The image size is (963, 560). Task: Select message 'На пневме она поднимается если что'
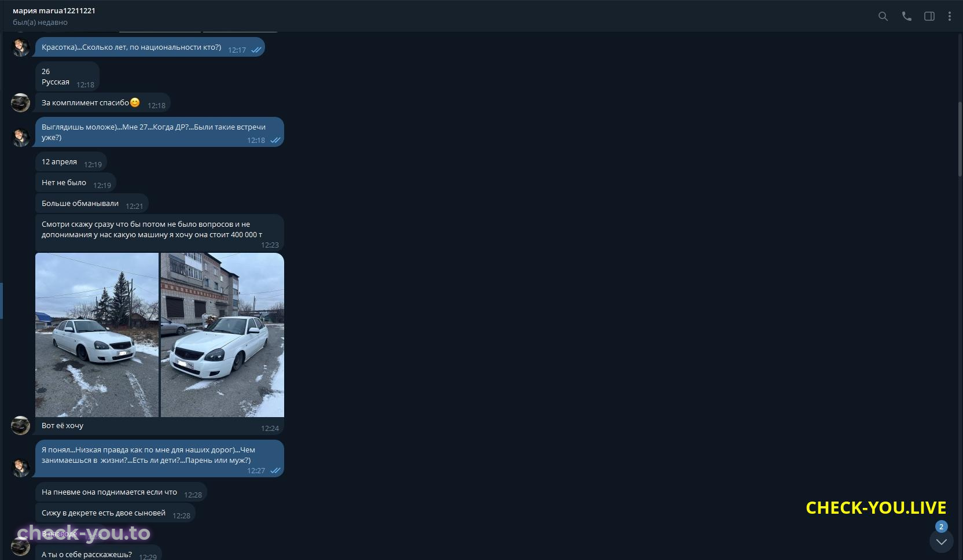121,492
